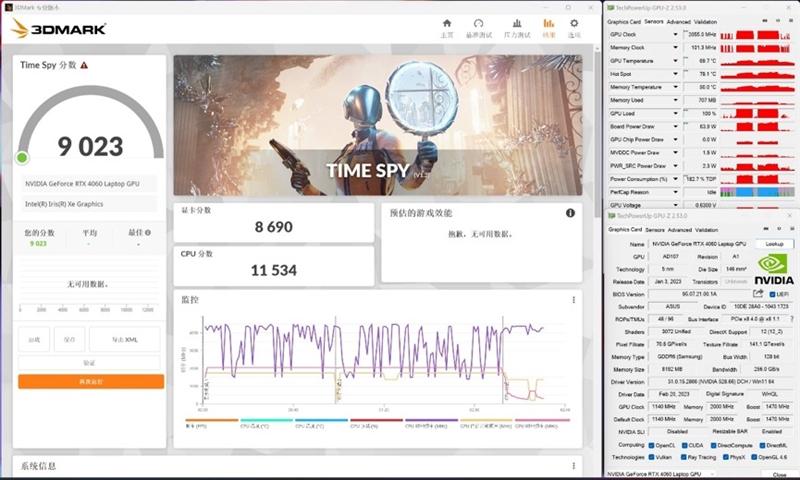Click the green dot on the score gauge
The height and width of the screenshot is (480, 800).
[22, 158]
